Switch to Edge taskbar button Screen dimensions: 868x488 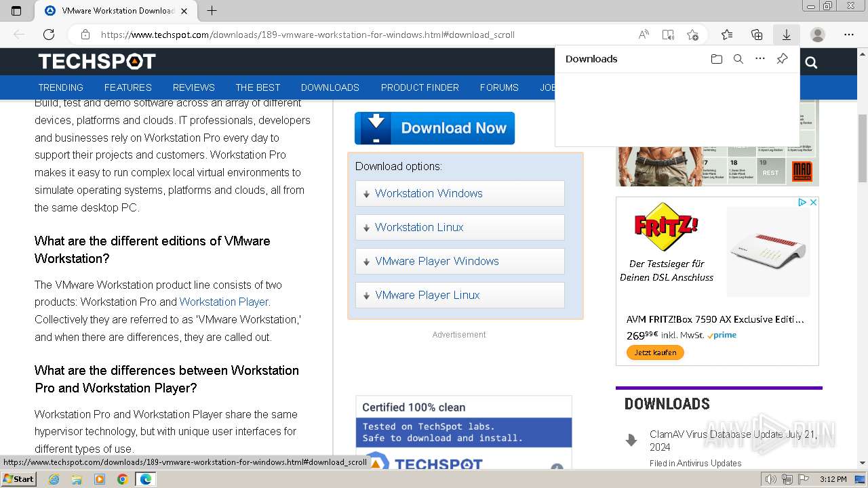coord(146,479)
